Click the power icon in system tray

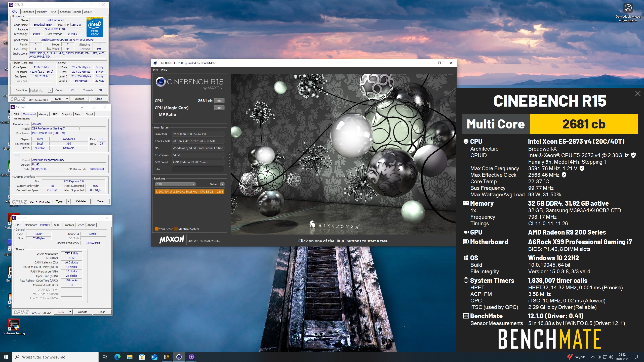(x=599, y=357)
